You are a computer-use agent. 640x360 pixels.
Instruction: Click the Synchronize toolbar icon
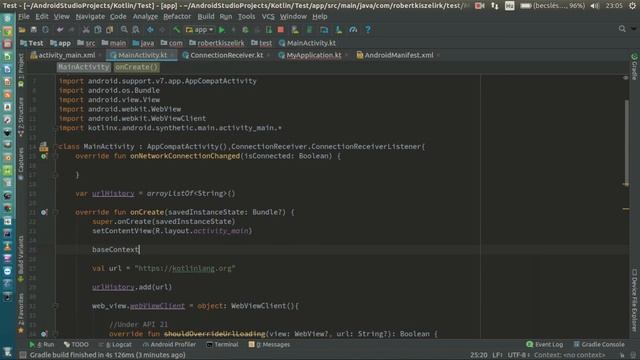(45, 29)
